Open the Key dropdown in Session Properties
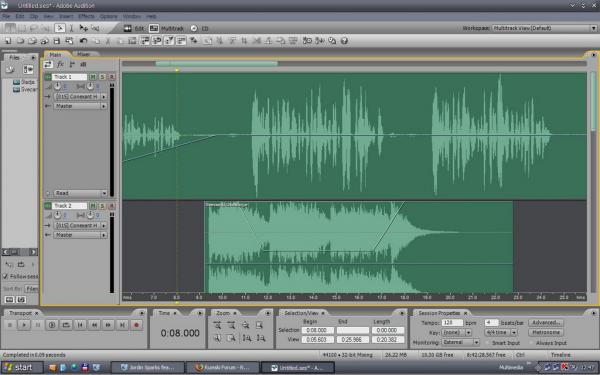This screenshot has width=600, height=375. pyautogui.click(x=457, y=333)
